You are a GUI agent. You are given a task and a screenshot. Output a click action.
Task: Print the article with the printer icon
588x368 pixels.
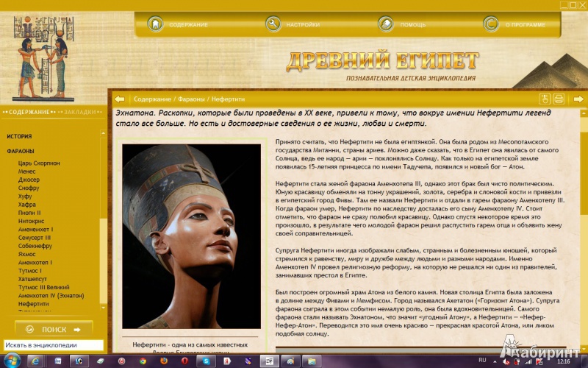[x=559, y=99]
